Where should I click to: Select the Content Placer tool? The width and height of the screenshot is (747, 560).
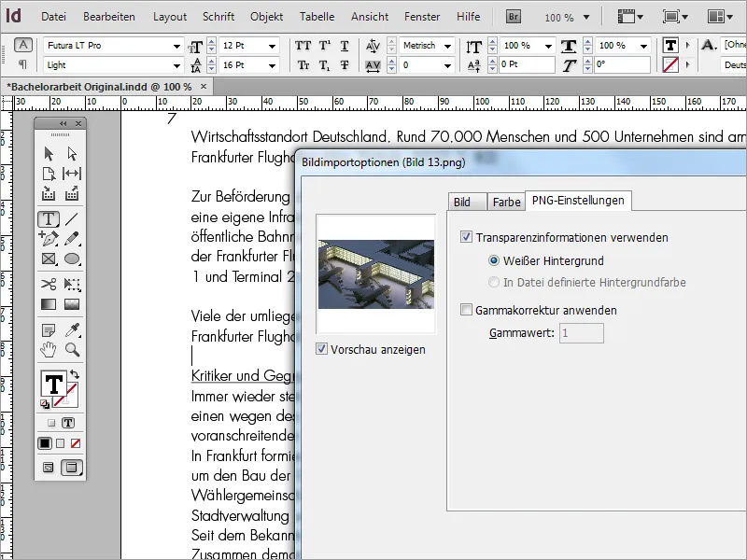(72, 193)
